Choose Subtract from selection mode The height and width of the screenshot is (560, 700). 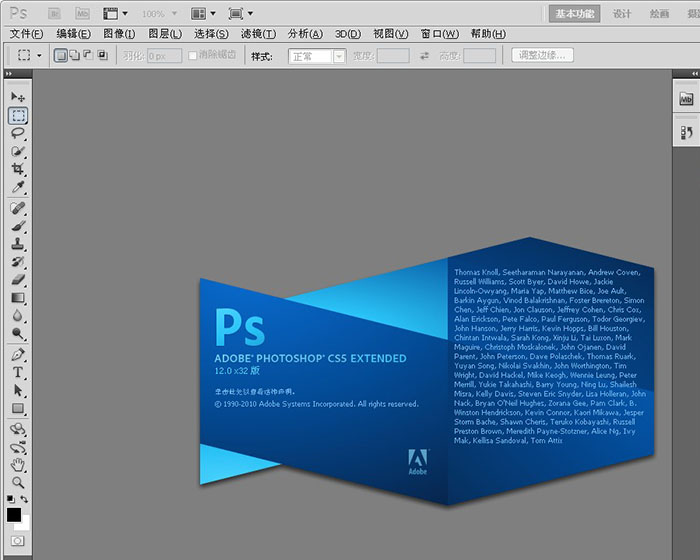[88, 55]
